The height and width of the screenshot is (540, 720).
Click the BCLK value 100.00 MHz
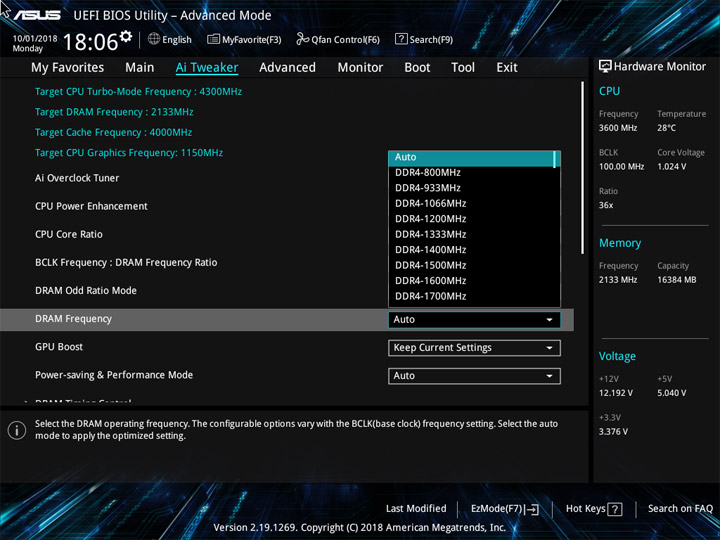[621, 166]
